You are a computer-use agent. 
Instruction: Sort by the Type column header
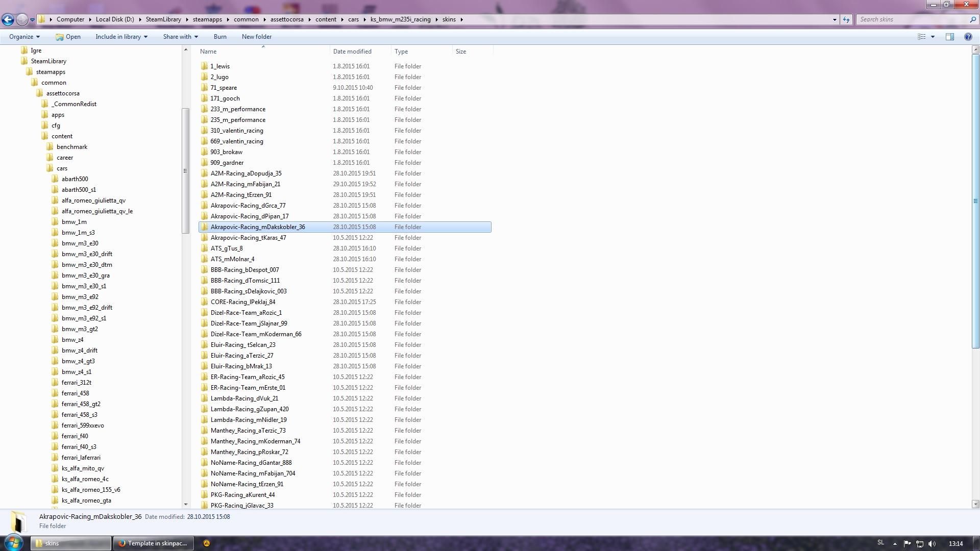click(x=422, y=52)
